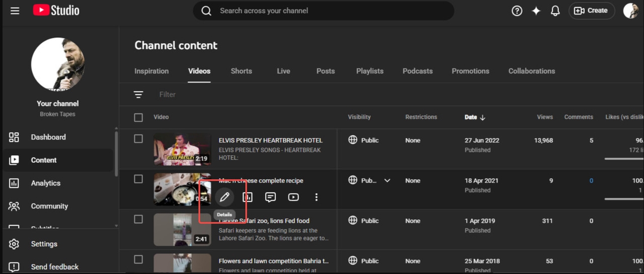Open the Lahore Safari zoo thumbnail
The height and width of the screenshot is (274, 644).
[182, 230]
